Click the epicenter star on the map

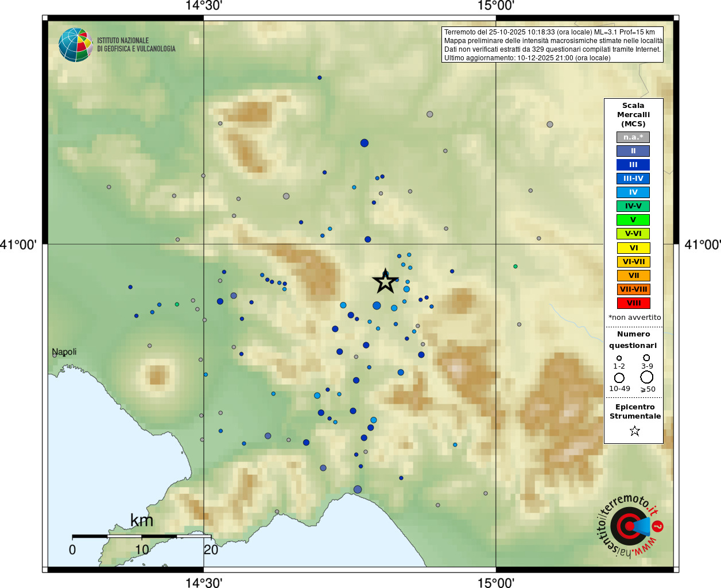(385, 281)
